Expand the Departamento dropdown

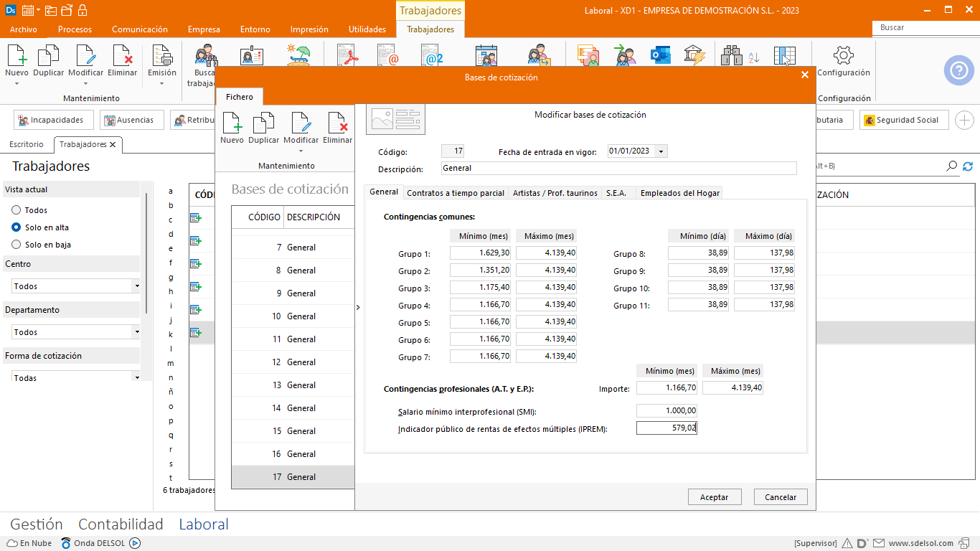click(x=136, y=332)
